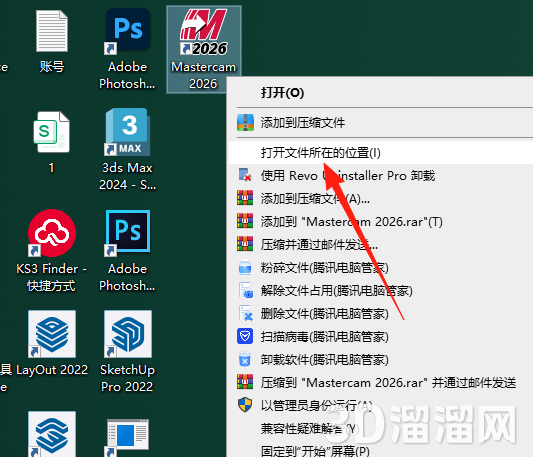Choose 删除文件(腾讯电脑管家)
Viewport: 533px width, 457px height.
click(x=380, y=314)
